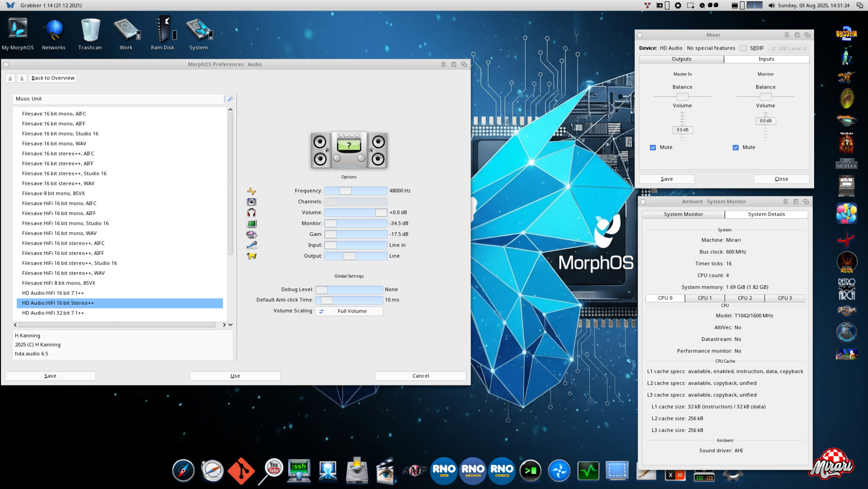Screen dimensions: 868x489
Task: Click Save in Audio preferences
Action: [51, 376]
